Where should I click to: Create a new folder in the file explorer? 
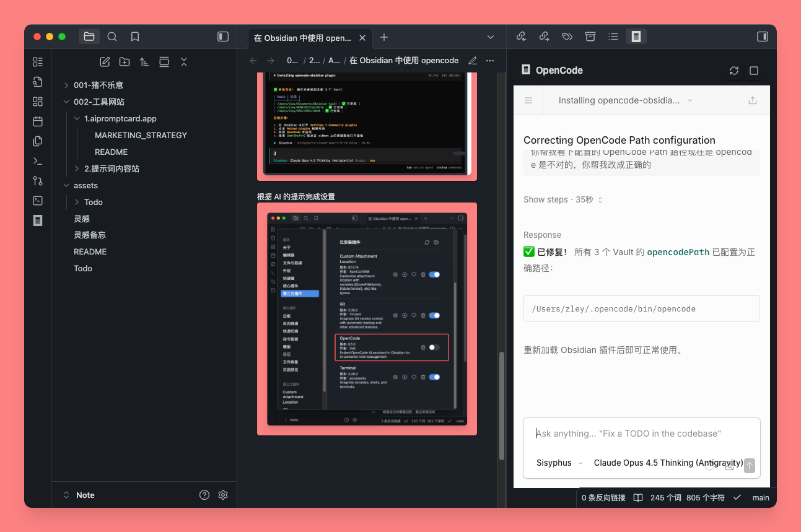[125, 62]
